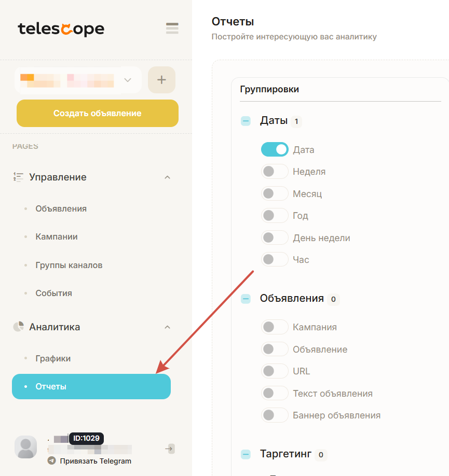Disable the Дата grouping toggle
Screen dimensions: 449x476
(x=275, y=150)
